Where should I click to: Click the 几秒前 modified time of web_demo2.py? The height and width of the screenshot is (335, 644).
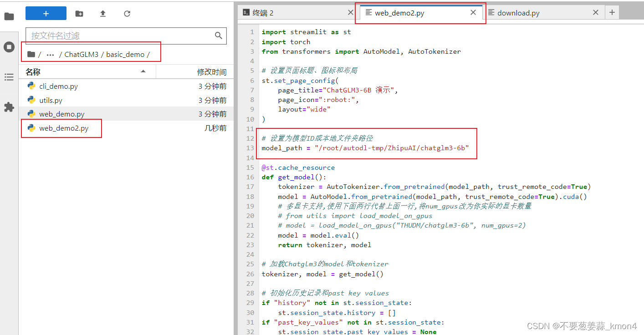click(215, 128)
